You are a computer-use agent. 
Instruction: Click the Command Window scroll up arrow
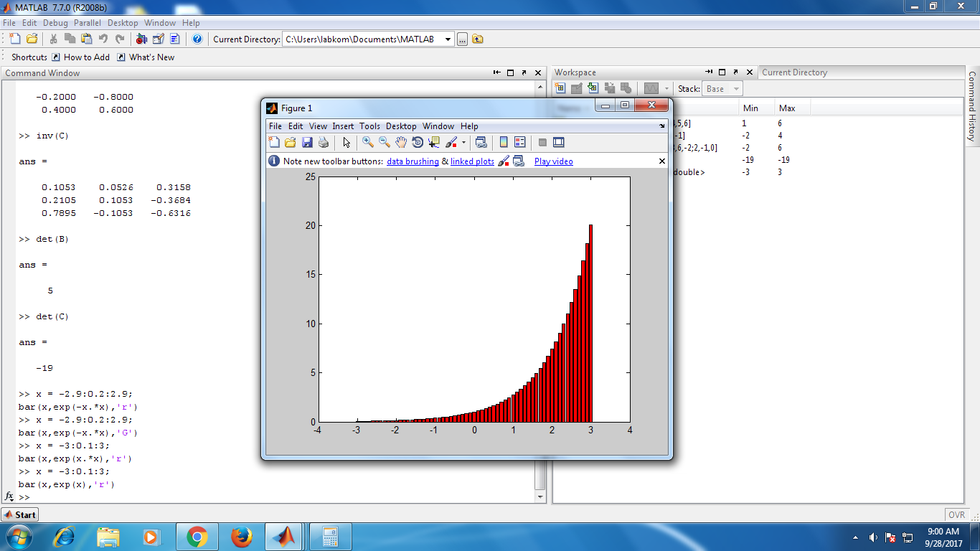click(540, 87)
